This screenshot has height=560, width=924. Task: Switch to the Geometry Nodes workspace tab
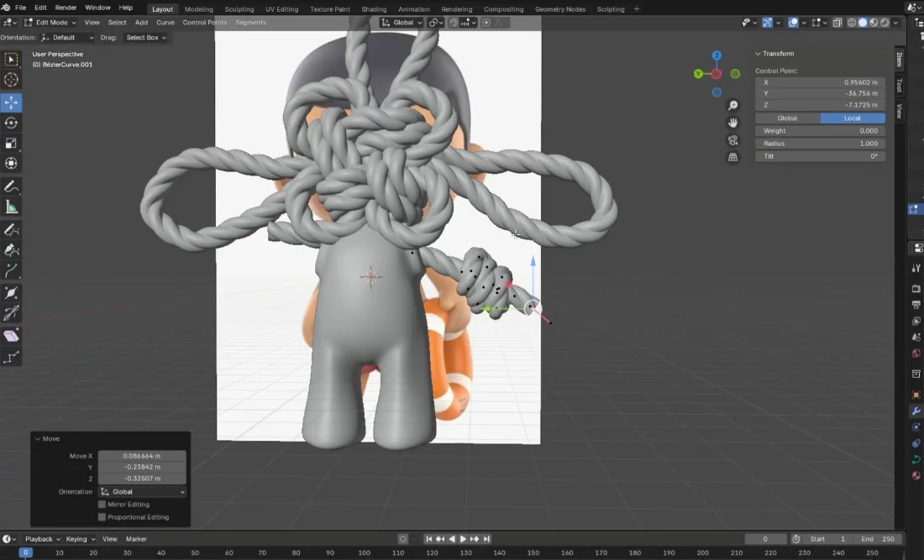560,9
